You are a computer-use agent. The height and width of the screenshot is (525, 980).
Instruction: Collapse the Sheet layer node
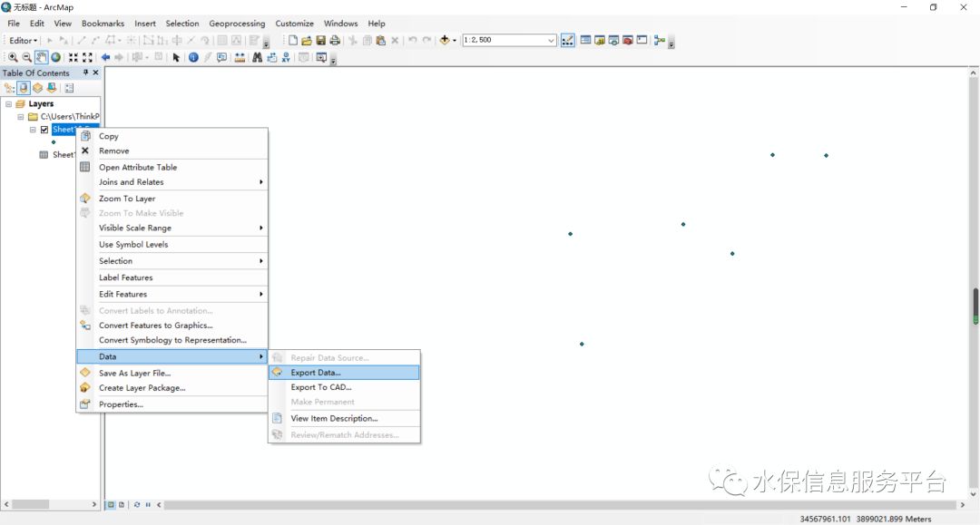pyautogui.click(x=33, y=130)
